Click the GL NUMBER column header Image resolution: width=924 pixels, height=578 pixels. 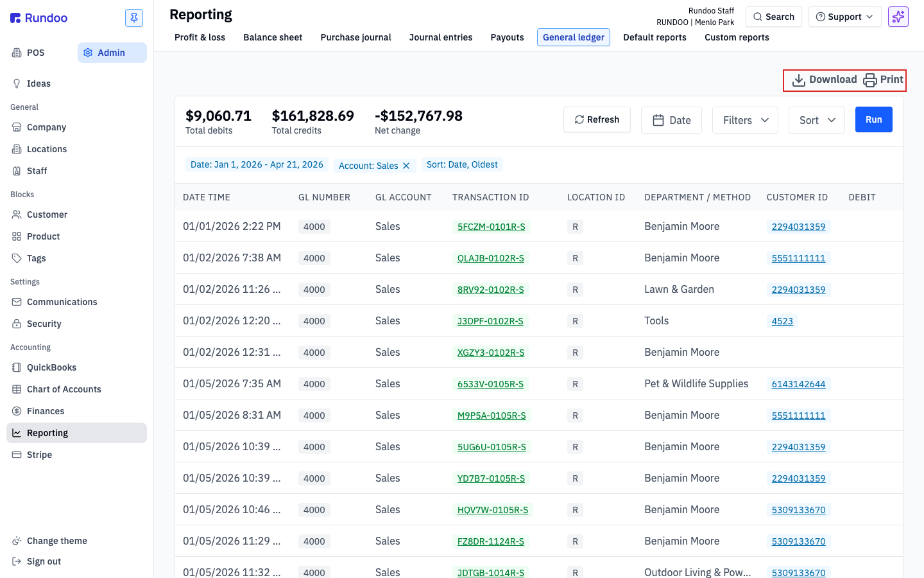click(x=324, y=197)
